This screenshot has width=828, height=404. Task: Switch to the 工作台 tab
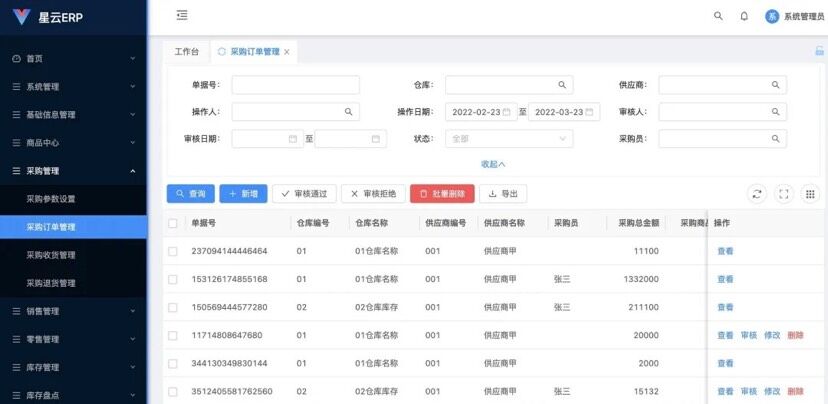click(187, 52)
